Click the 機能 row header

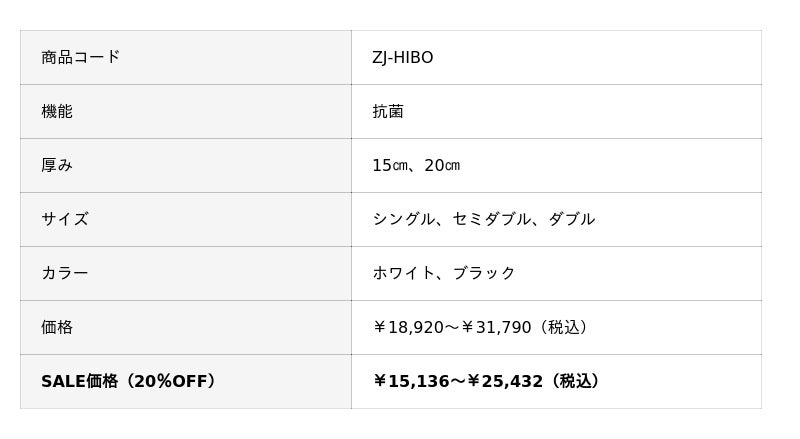tap(57, 111)
